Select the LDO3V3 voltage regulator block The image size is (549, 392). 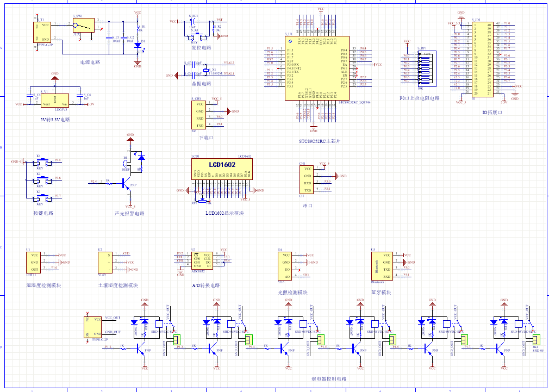click(57, 100)
